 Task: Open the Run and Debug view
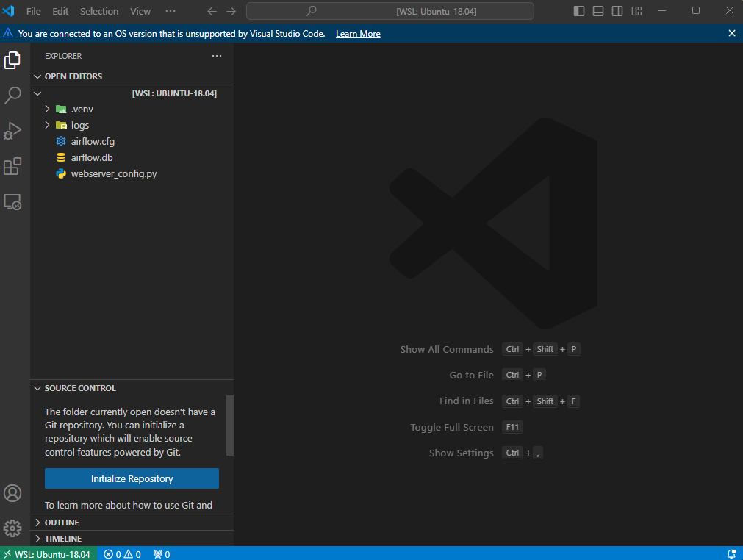click(12, 131)
